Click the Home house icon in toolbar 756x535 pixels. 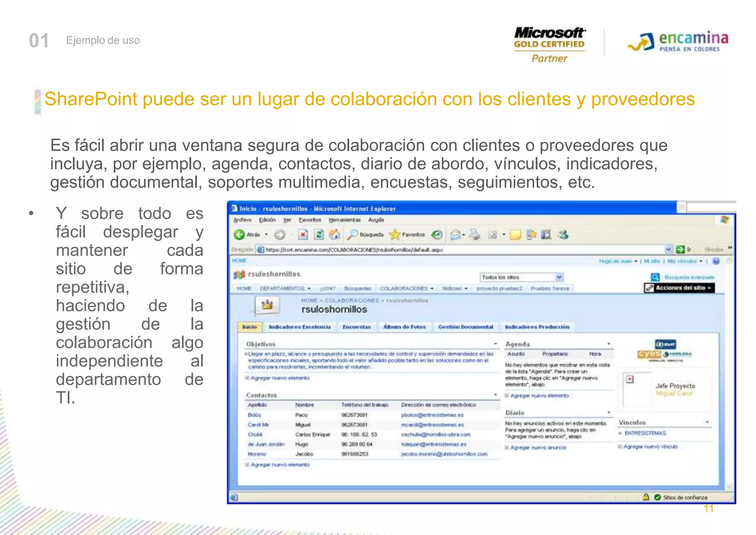(x=334, y=234)
